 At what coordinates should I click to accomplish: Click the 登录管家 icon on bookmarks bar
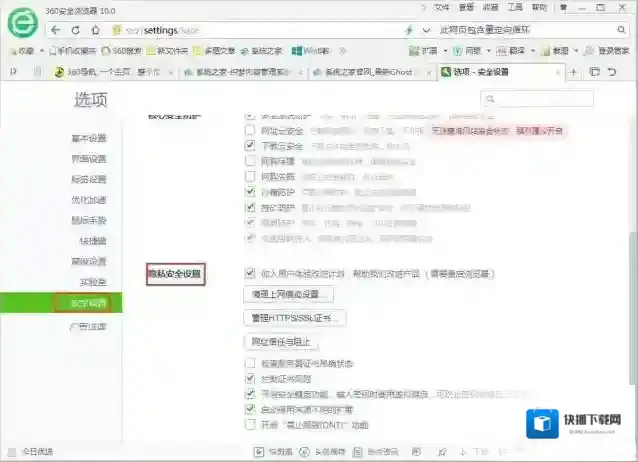590,50
